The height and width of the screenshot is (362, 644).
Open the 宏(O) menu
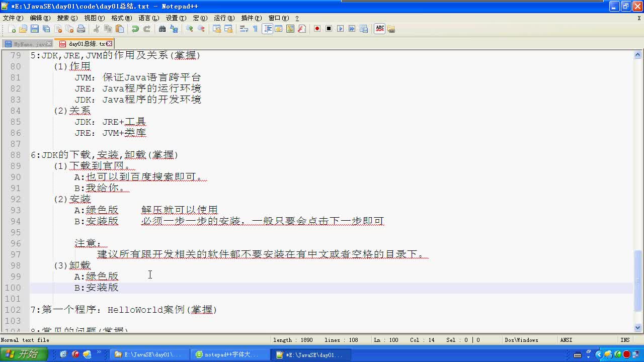point(200,18)
